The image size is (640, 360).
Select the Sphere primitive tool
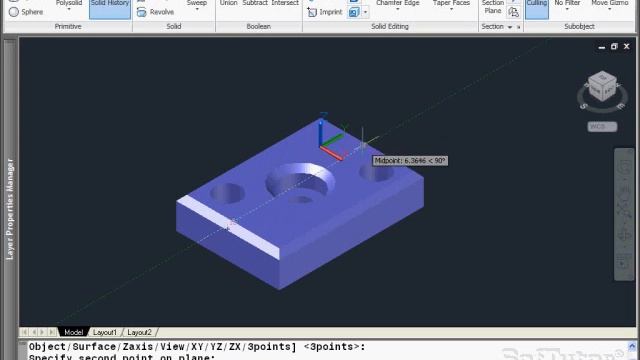[26, 12]
